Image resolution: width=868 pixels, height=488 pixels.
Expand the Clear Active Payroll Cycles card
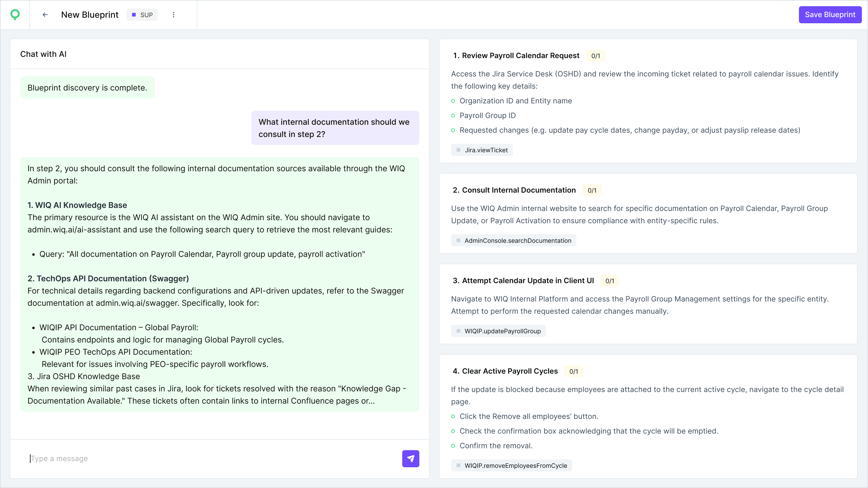(509, 371)
